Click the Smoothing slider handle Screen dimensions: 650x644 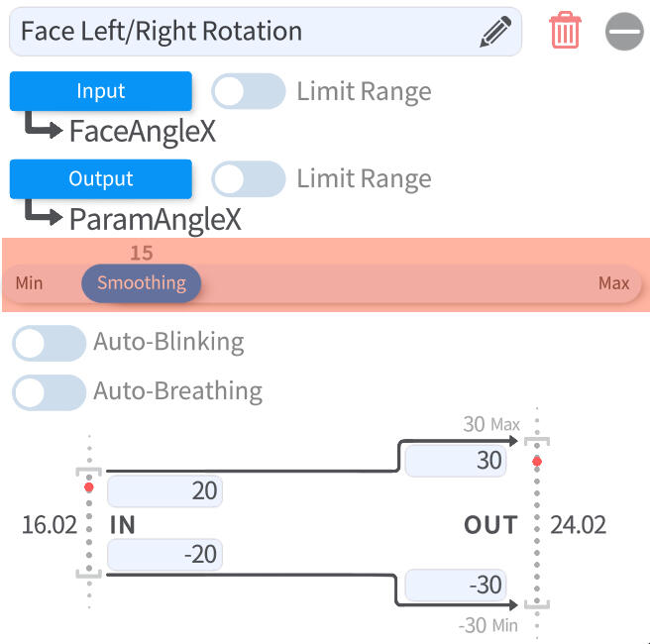point(142,283)
